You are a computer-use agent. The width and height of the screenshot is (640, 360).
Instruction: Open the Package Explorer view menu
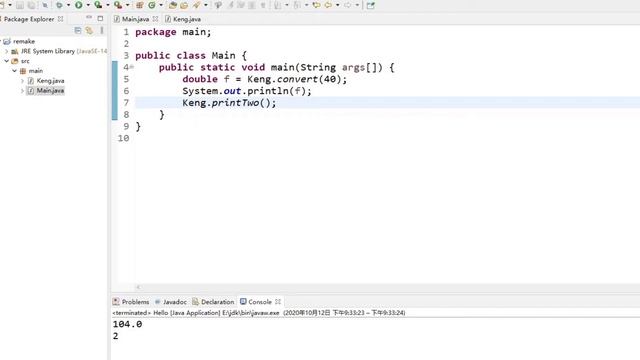(102, 30)
